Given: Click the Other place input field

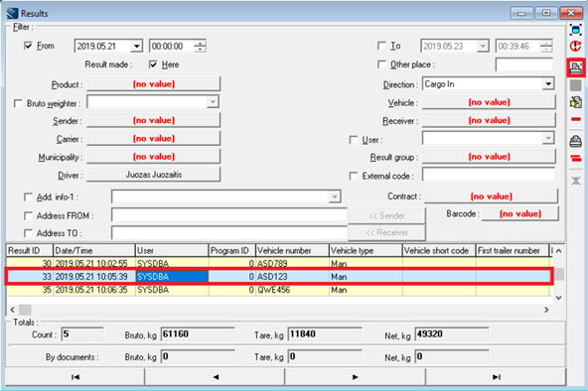Looking at the screenshot, I should tap(523, 65).
